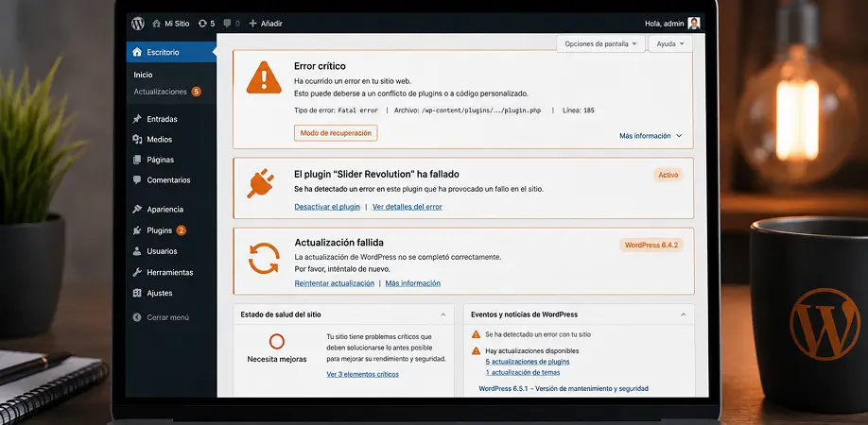Collapse Eventos y noticias de WordPress panel
Screen dimensions: 868x425
pos(683,314)
